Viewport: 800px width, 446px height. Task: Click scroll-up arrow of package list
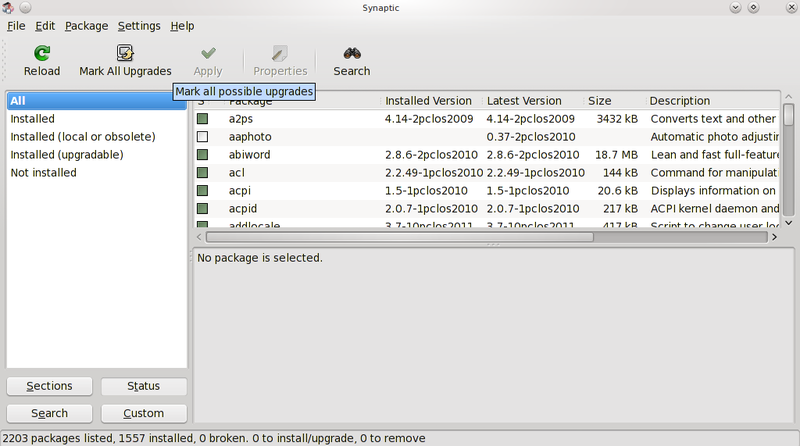789,96
